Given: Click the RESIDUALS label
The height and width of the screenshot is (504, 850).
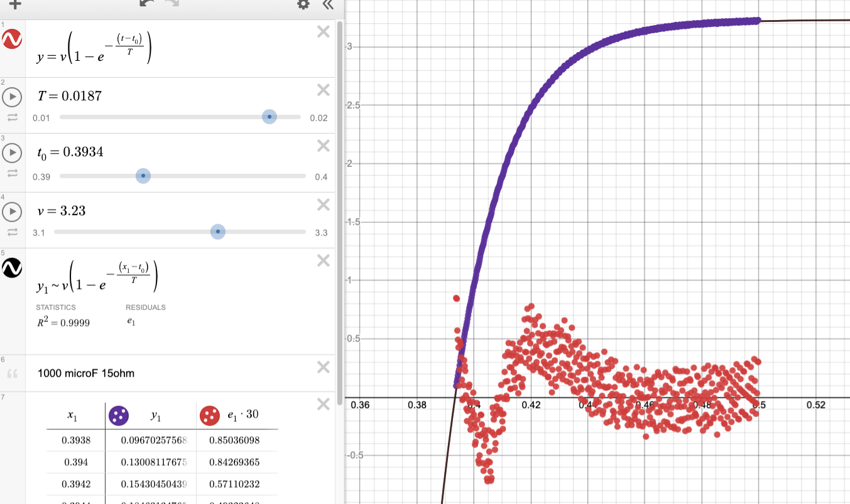Looking at the screenshot, I should click(146, 308).
